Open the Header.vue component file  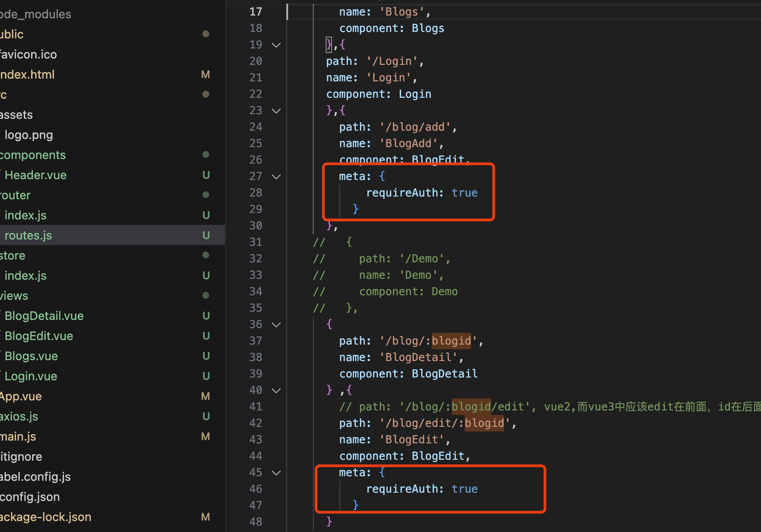36,175
